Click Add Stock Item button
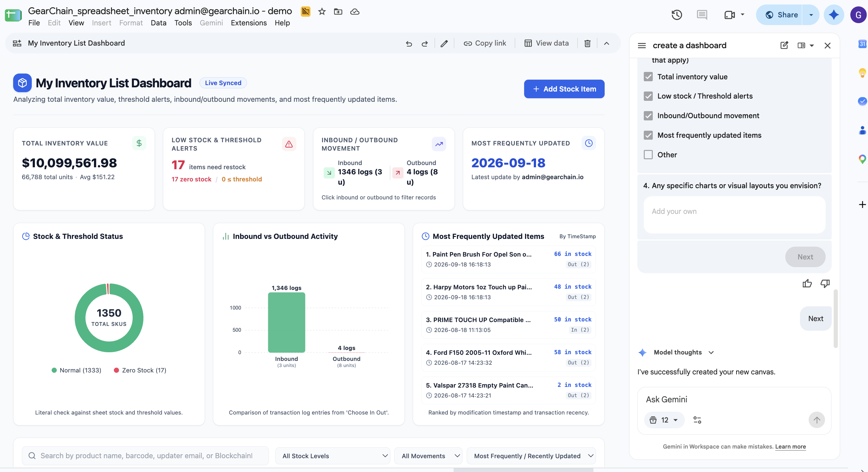The image size is (868, 472). (564, 89)
